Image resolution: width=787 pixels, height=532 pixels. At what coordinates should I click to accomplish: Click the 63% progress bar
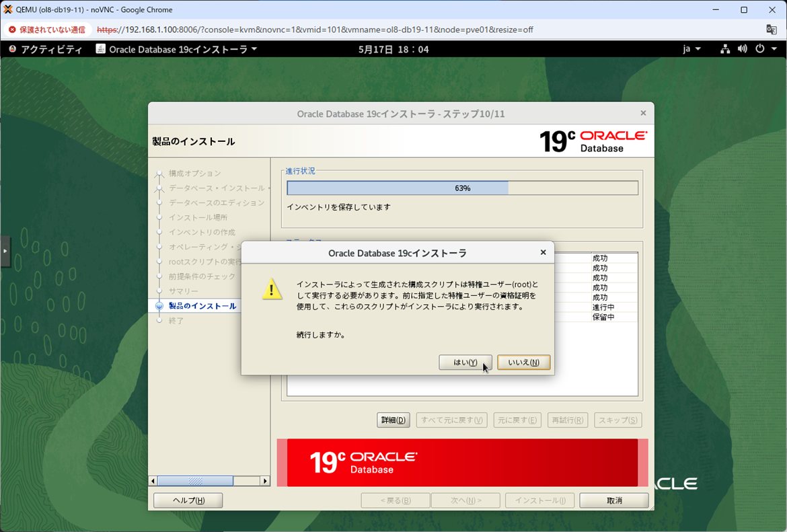tap(462, 188)
